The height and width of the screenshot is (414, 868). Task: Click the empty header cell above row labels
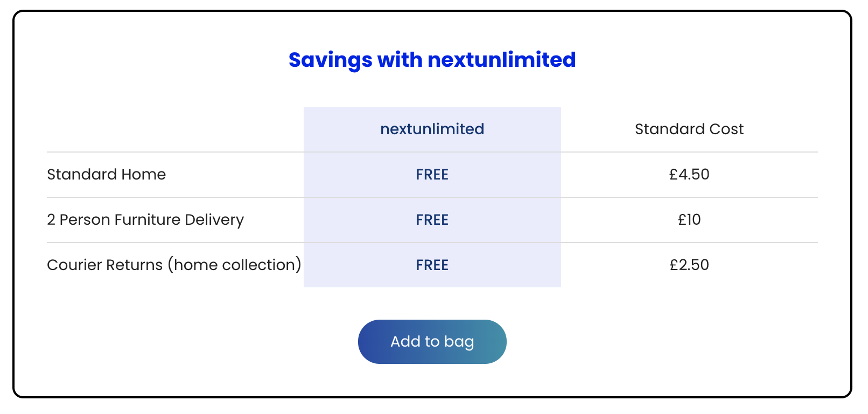tap(175, 129)
